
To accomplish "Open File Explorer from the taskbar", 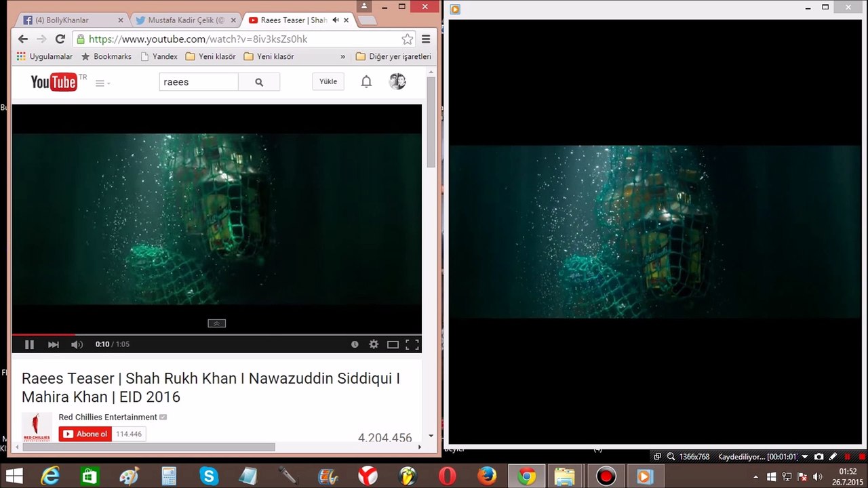I will [564, 476].
